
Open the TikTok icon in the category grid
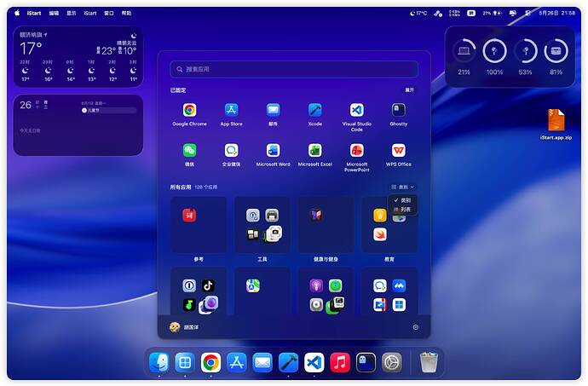pyautogui.click(x=208, y=285)
